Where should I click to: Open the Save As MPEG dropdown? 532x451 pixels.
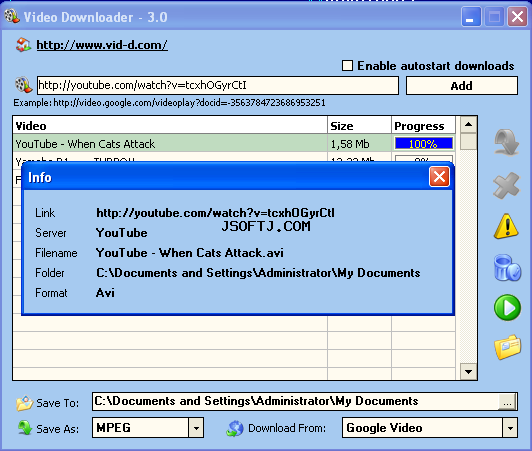tap(196, 428)
